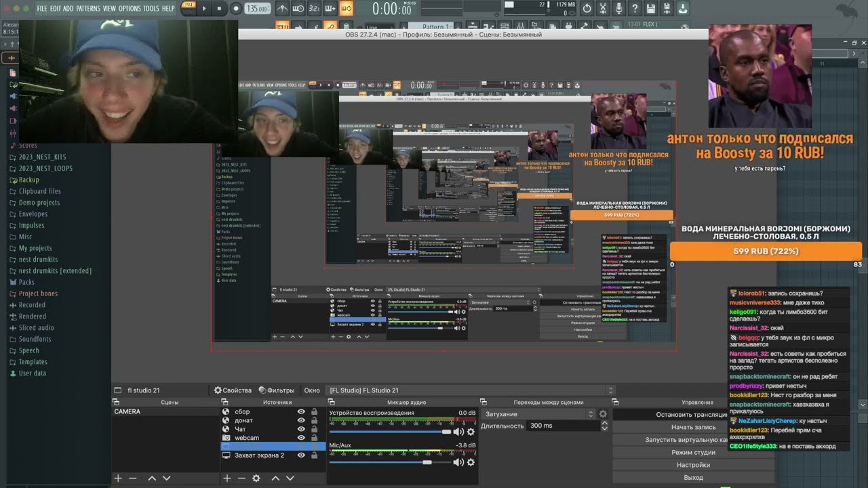Image resolution: width=868 pixels, height=488 pixels.
Task: Add a new source with plus icon
Action: [227, 478]
